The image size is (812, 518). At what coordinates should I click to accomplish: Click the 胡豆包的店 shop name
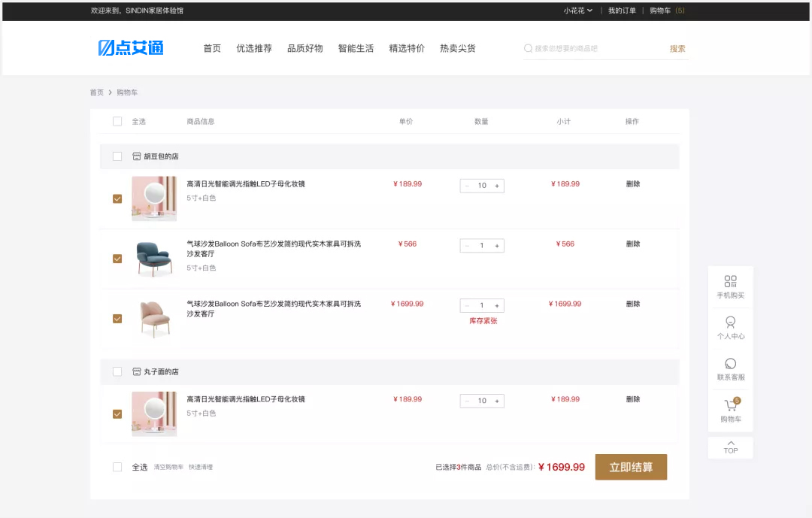click(161, 156)
